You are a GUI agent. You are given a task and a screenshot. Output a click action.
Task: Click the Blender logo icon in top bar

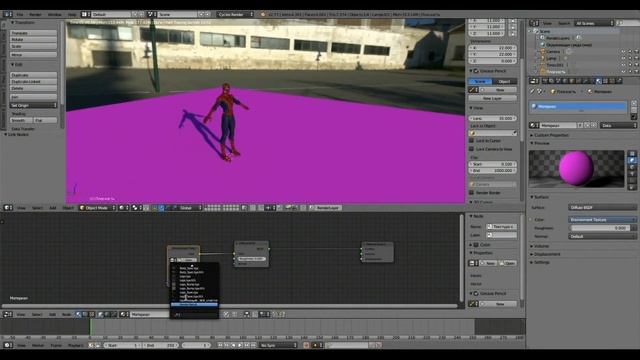(x=263, y=14)
